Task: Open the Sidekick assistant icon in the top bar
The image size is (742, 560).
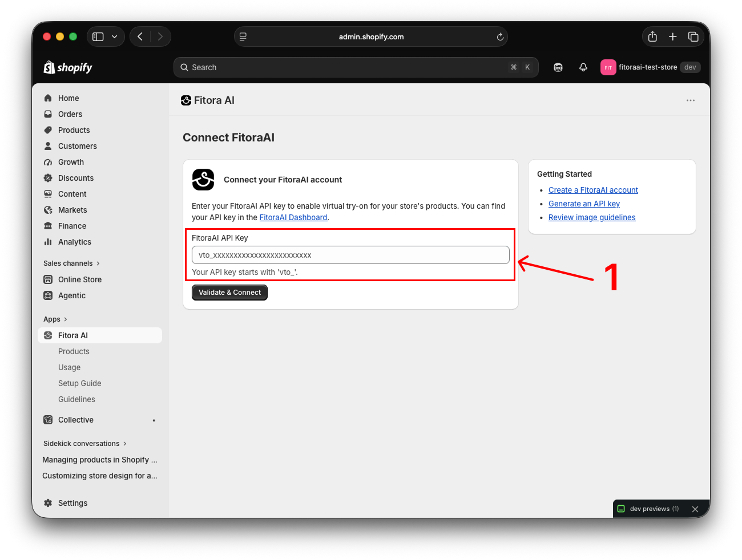Action: click(x=558, y=67)
